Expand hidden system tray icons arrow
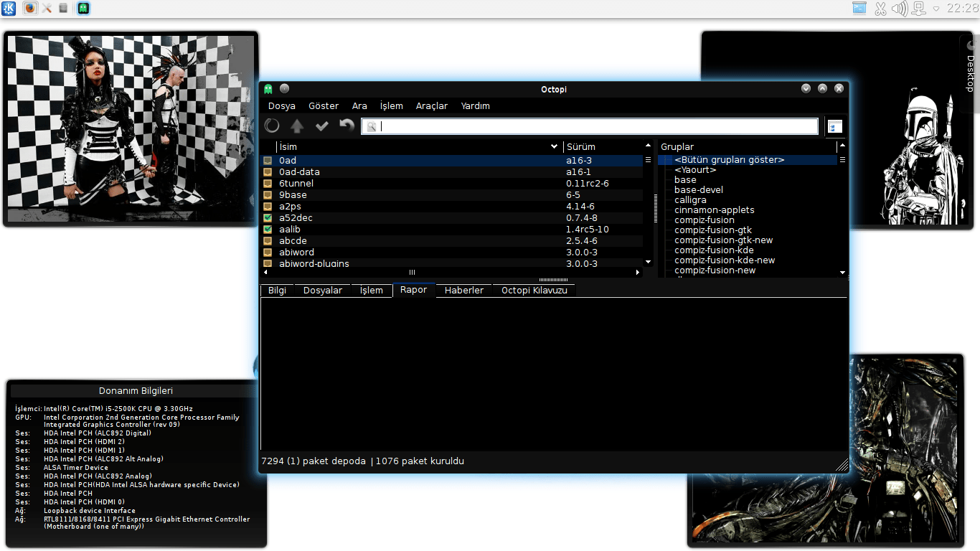This screenshot has height=551, width=980. tap(936, 9)
